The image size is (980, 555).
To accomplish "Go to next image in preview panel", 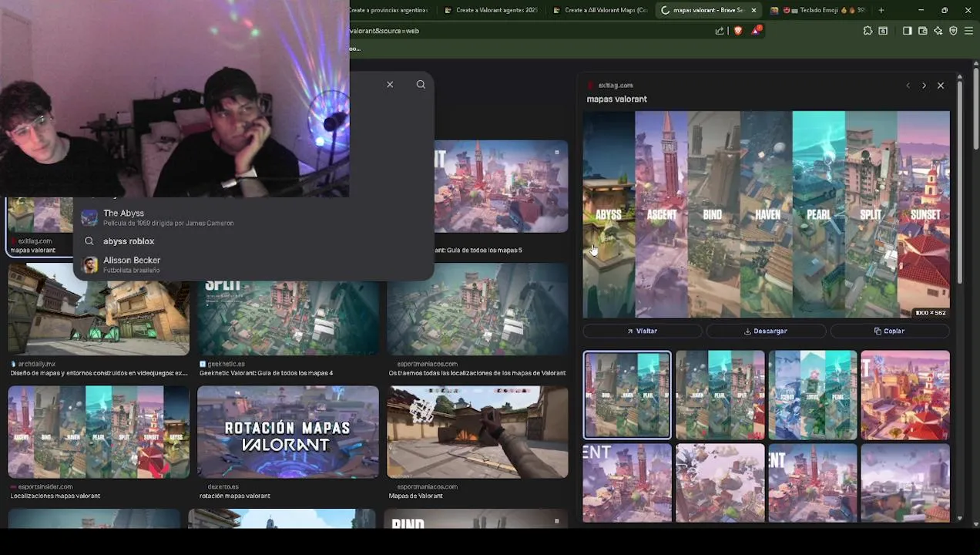I will coord(924,86).
